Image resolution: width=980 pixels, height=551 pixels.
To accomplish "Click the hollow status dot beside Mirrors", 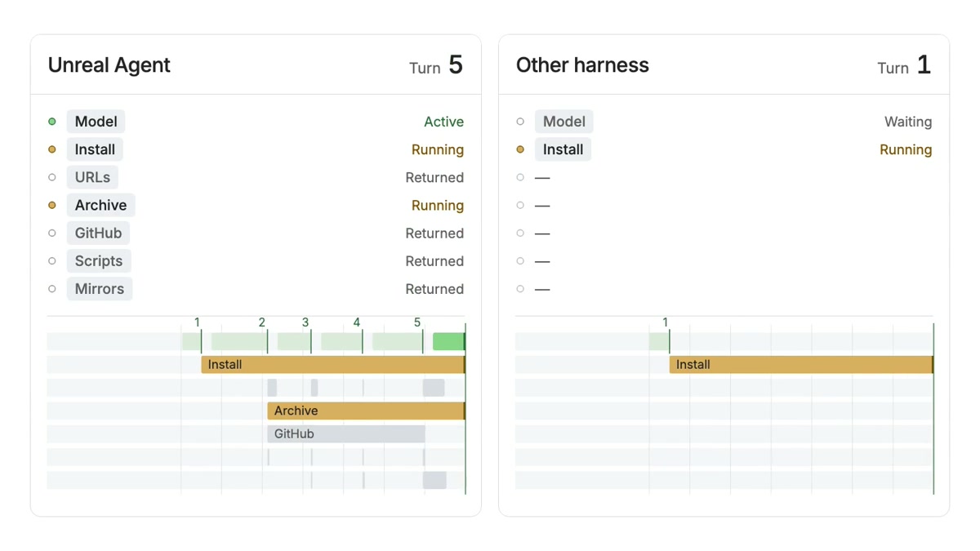I will [52, 289].
